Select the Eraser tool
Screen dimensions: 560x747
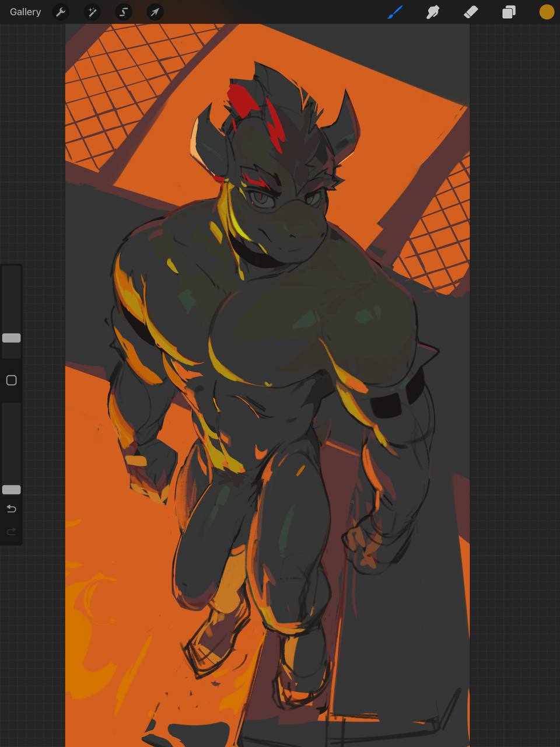point(471,12)
